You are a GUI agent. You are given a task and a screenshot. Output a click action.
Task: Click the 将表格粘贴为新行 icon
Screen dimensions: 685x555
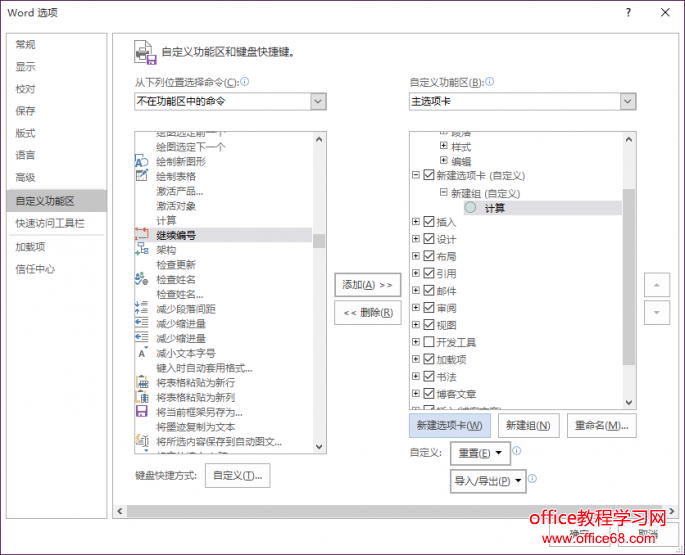(x=142, y=382)
